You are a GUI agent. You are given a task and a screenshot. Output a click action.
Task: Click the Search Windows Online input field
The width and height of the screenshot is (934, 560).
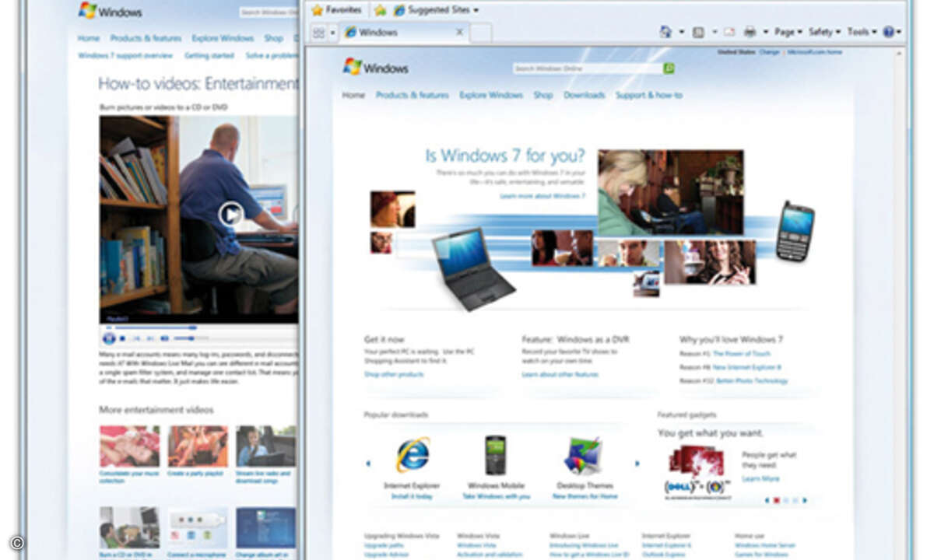click(x=588, y=68)
